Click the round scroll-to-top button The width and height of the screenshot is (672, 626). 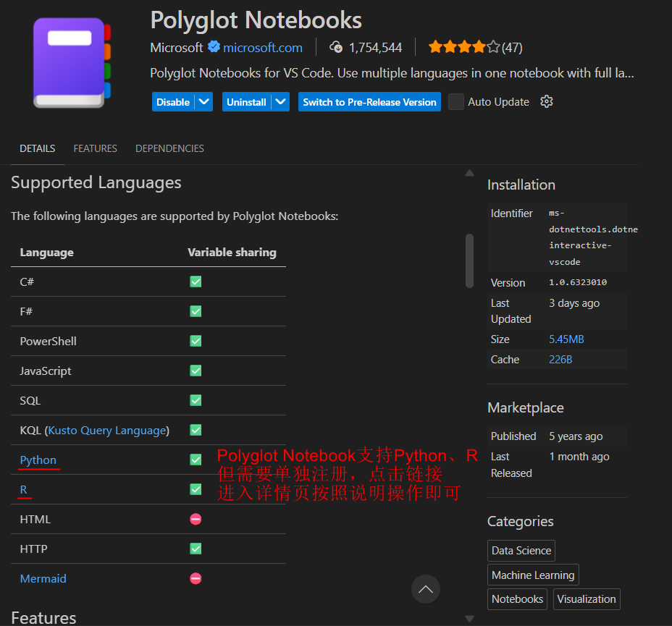point(426,589)
